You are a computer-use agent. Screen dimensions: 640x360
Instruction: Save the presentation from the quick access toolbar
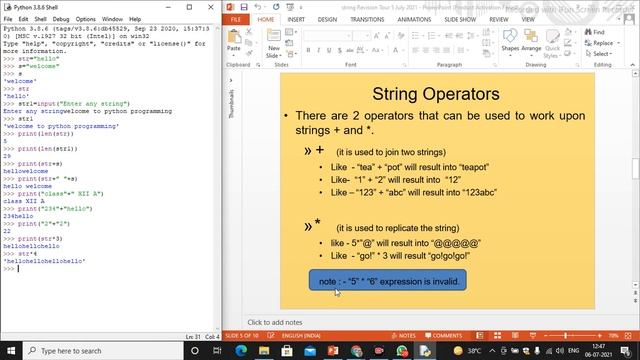(x=244, y=7)
